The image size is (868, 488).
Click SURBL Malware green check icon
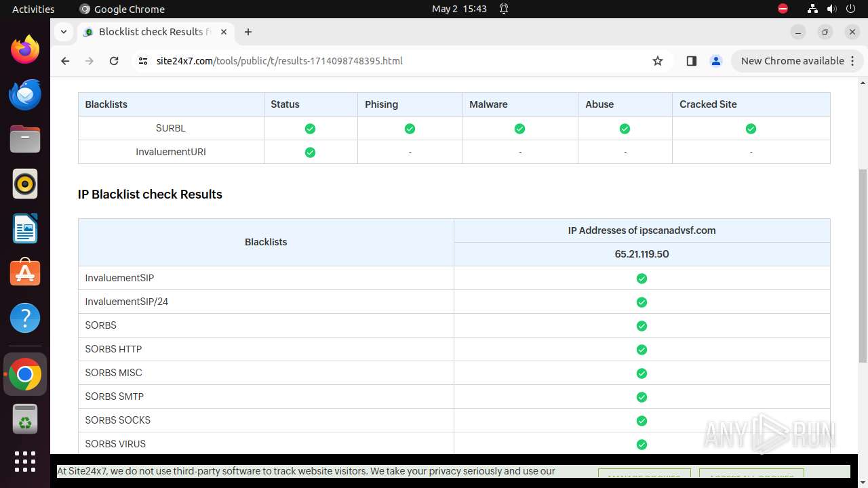point(519,128)
